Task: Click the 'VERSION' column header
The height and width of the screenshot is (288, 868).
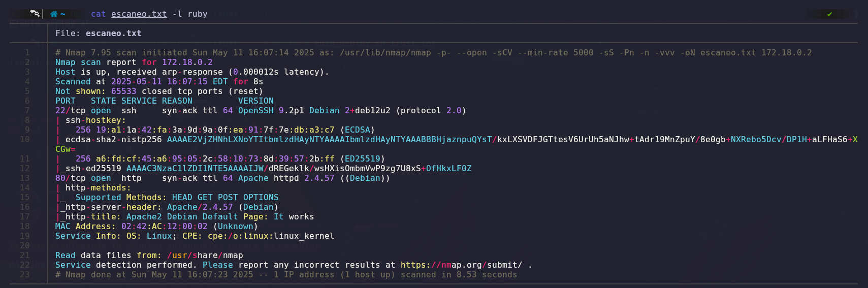Action: click(x=256, y=101)
